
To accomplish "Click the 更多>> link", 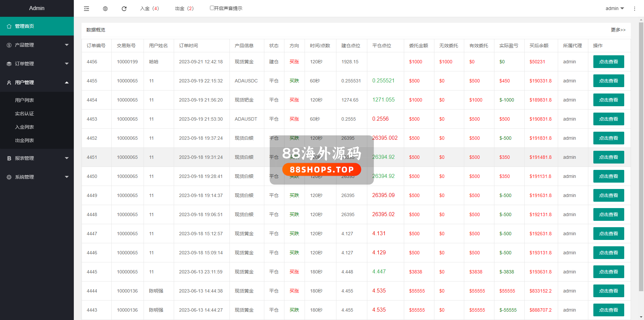I will click(618, 30).
